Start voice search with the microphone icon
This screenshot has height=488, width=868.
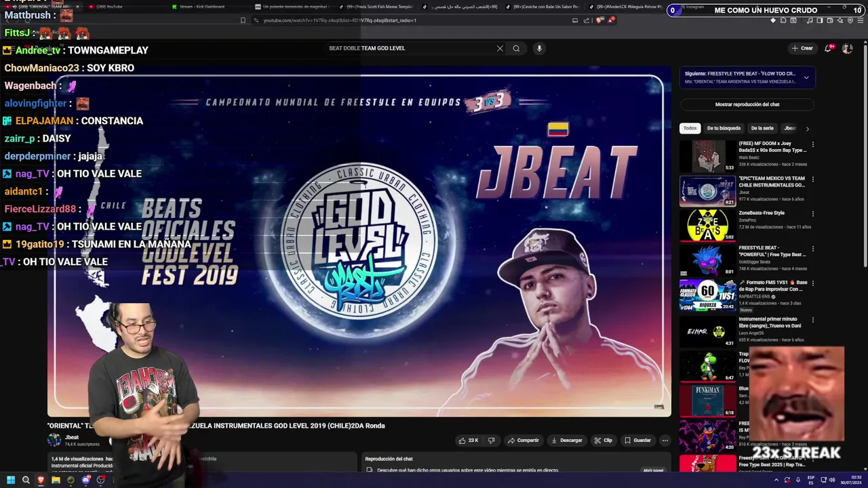coord(539,48)
